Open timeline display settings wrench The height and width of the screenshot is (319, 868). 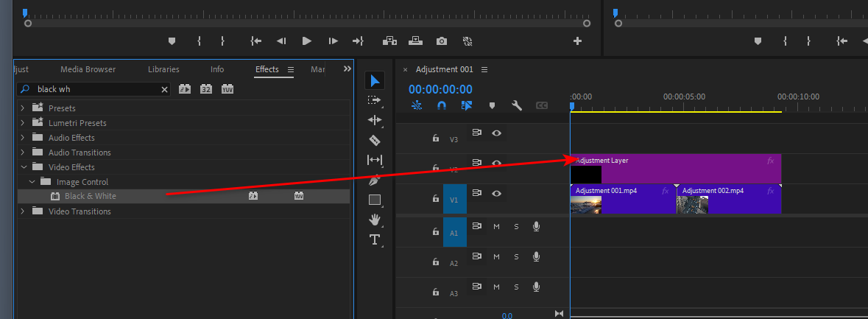click(517, 105)
